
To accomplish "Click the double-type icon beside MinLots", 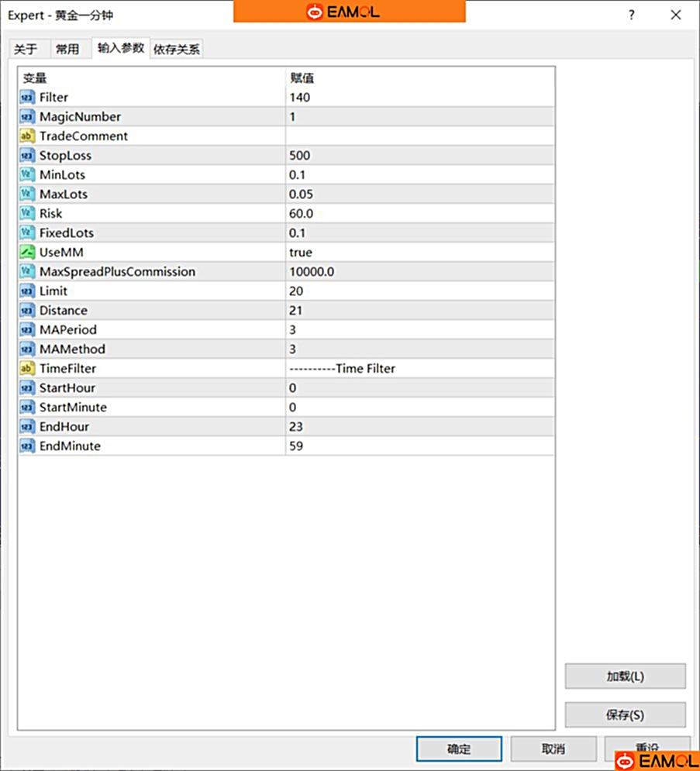I will 27,175.
